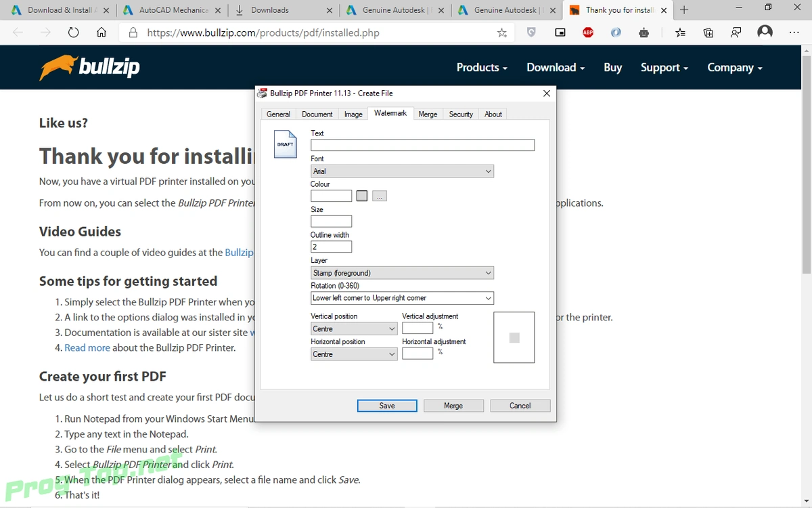
Task: Click the Outline width field
Action: 332,247
